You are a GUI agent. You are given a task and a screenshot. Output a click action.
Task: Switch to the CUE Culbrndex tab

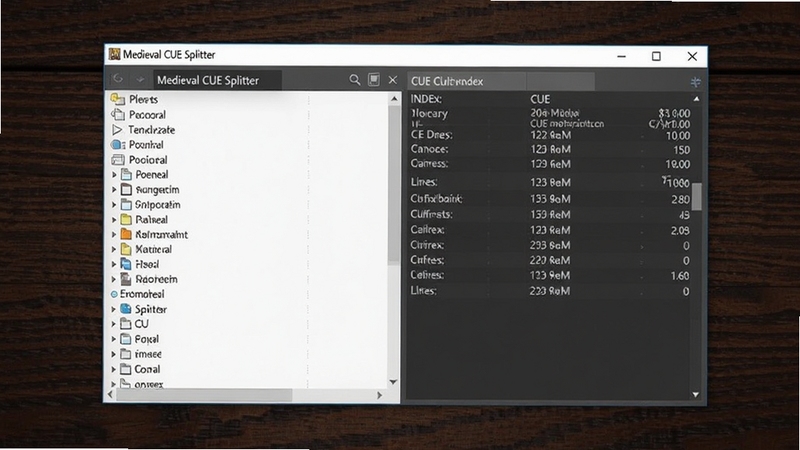click(x=466, y=81)
